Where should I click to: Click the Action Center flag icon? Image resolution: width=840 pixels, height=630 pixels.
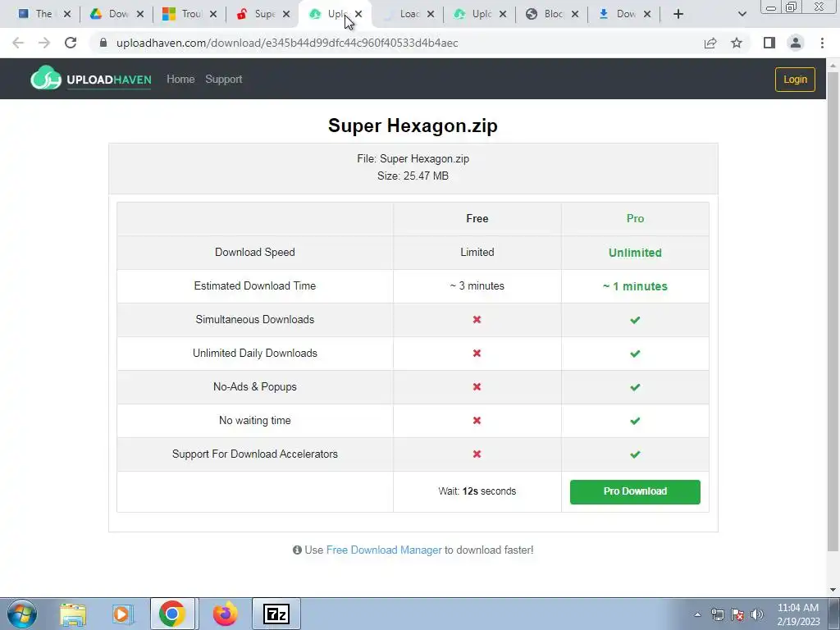tap(737, 614)
